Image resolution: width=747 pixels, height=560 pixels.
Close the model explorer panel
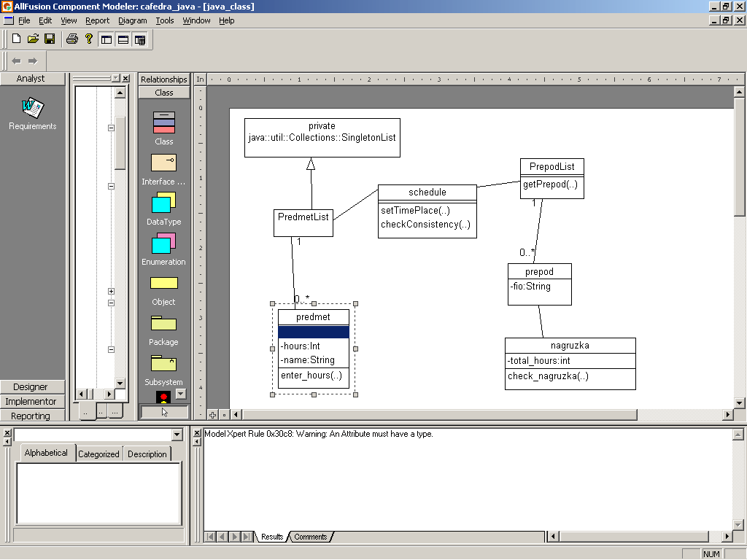[125, 78]
